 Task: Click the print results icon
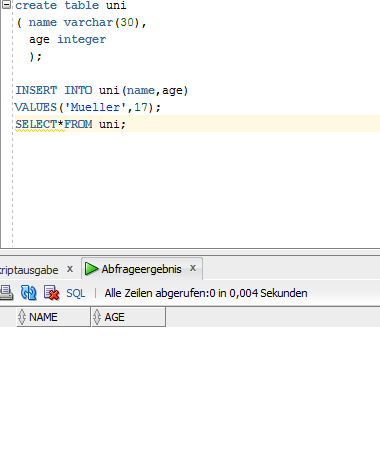pyautogui.click(x=6, y=292)
